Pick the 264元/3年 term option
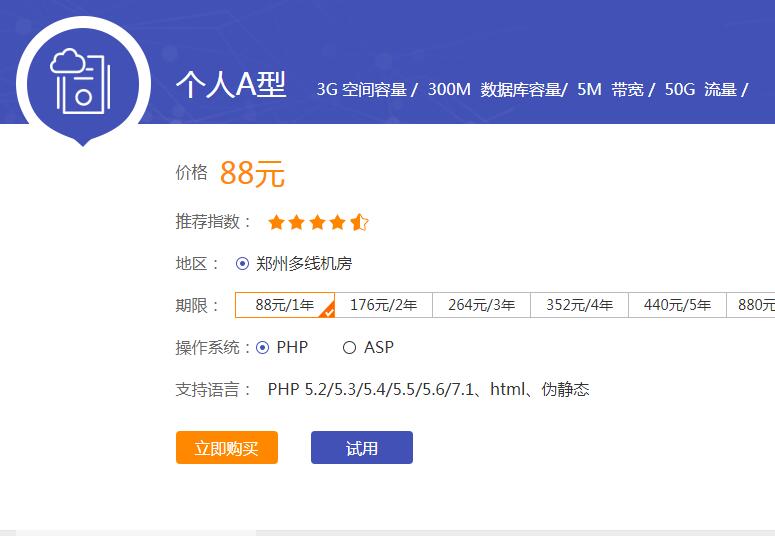 481,305
